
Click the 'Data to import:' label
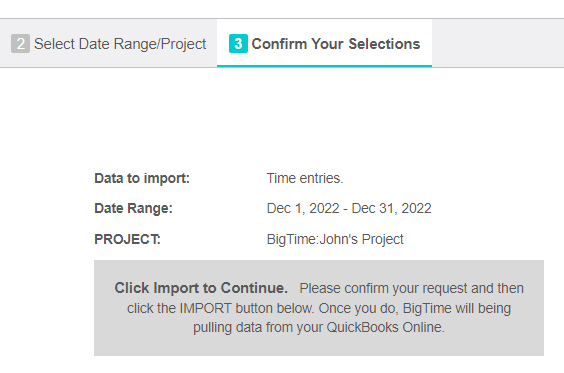(x=142, y=178)
